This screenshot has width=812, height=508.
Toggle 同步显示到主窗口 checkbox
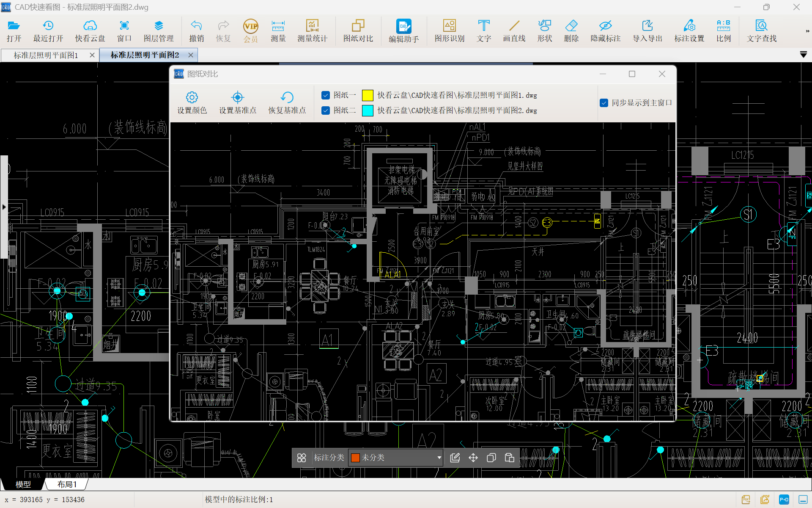coord(604,103)
